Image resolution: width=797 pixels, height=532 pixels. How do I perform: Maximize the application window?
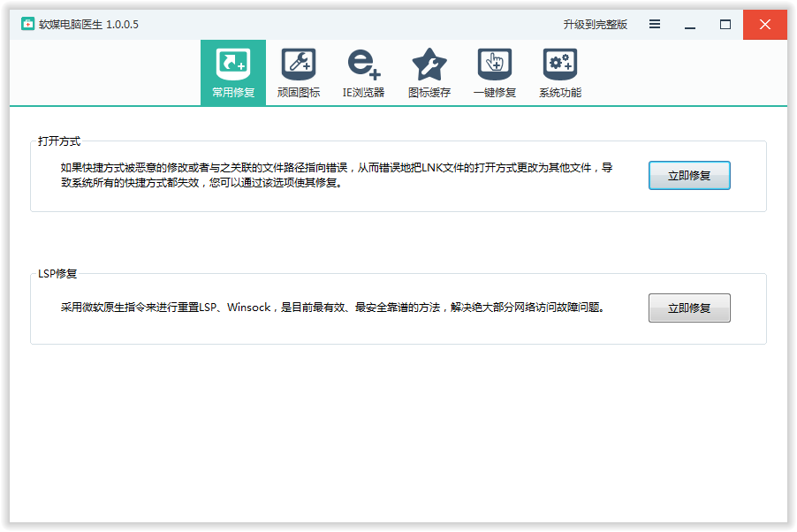[725, 25]
